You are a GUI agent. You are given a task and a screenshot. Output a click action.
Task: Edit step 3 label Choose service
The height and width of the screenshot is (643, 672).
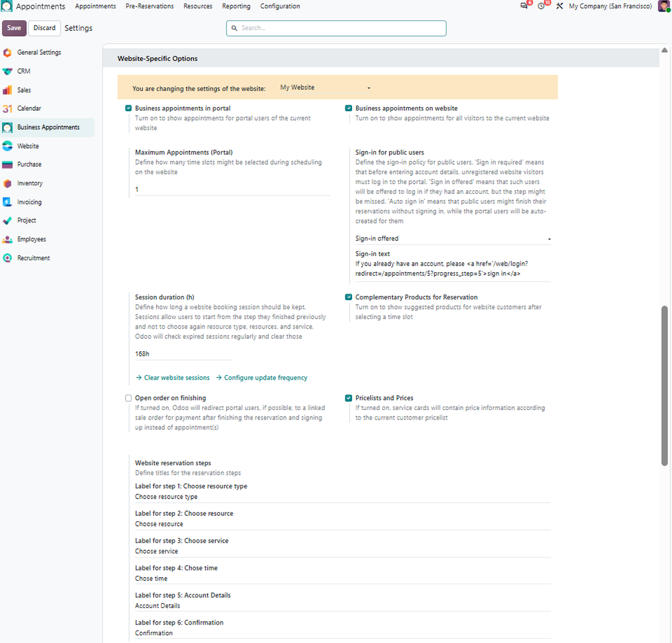click(x=343, y=551)
